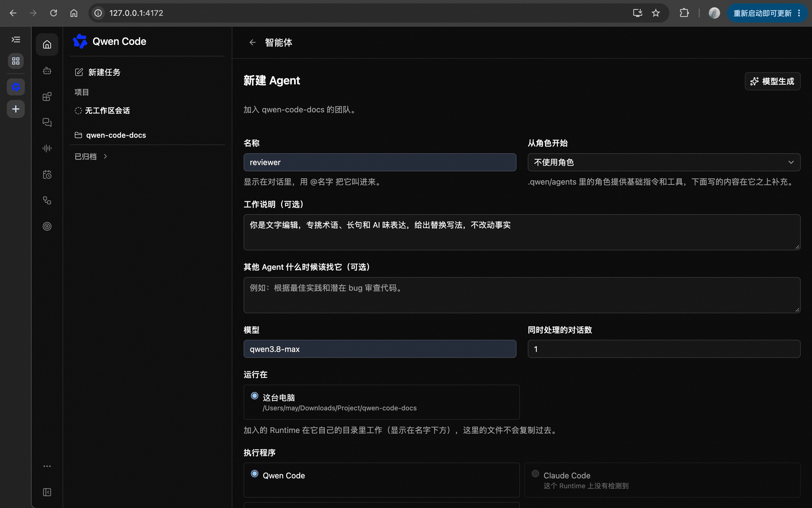Click 新建任务 in the sidebar
This screenshot has height=508, width=812.
(98, 72)
